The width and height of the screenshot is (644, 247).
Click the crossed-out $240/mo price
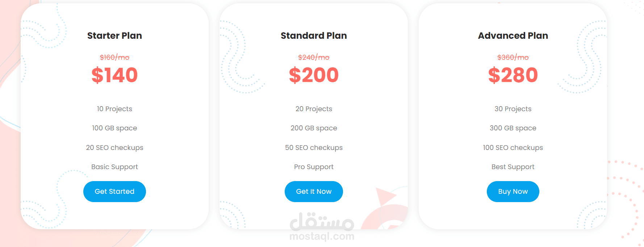(314, 57)
